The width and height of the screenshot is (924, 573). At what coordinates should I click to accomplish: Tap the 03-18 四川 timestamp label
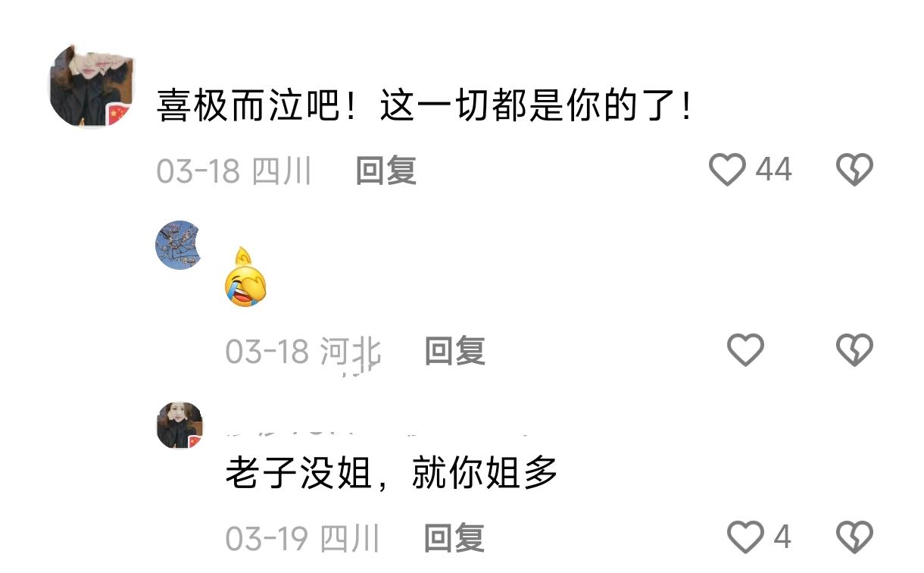click(234, 171)
